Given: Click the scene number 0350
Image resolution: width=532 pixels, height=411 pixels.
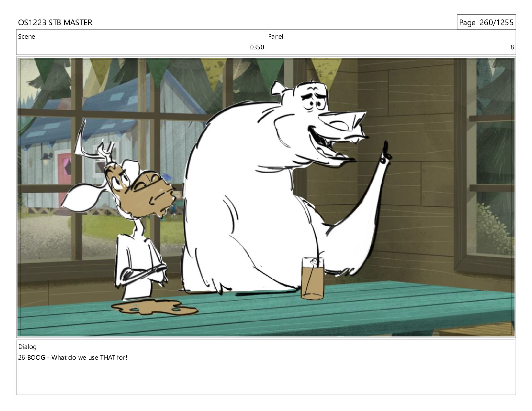Looking at the screenshot, I should click(x=257, y=47).
